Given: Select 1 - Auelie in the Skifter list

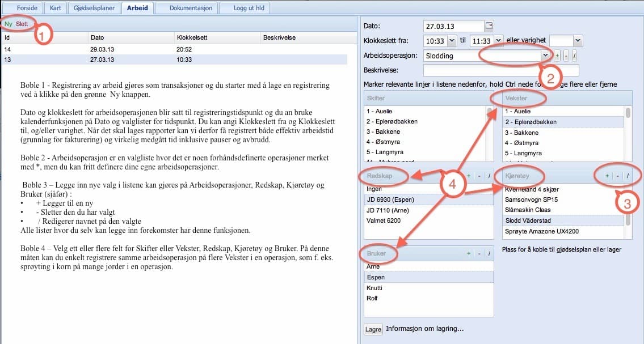Looking at the screenshot, I should point(426,111).
